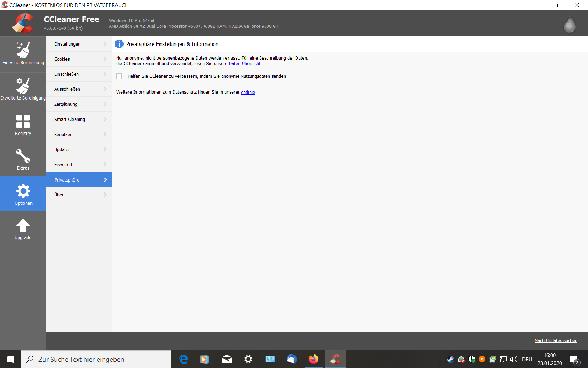Click the orange Avast tray icon
Screen dimensions: 588x368
point(482,359)
